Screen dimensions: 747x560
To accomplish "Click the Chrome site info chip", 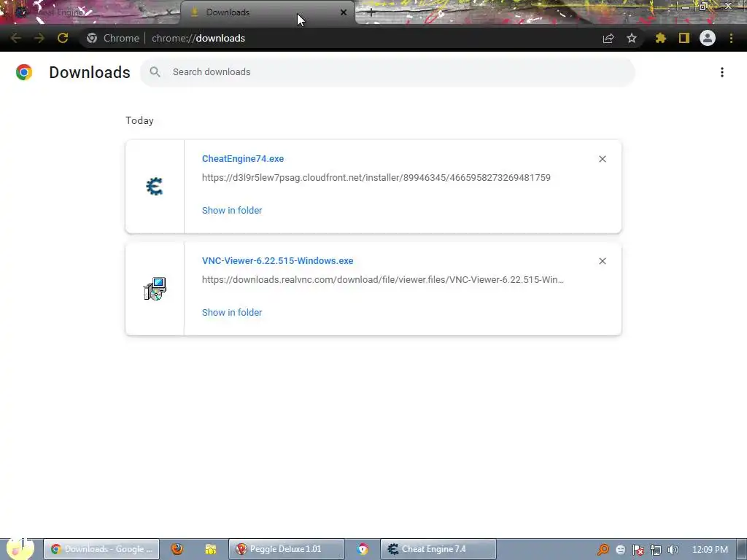I will pyautogui.click(x=113, y=38).
